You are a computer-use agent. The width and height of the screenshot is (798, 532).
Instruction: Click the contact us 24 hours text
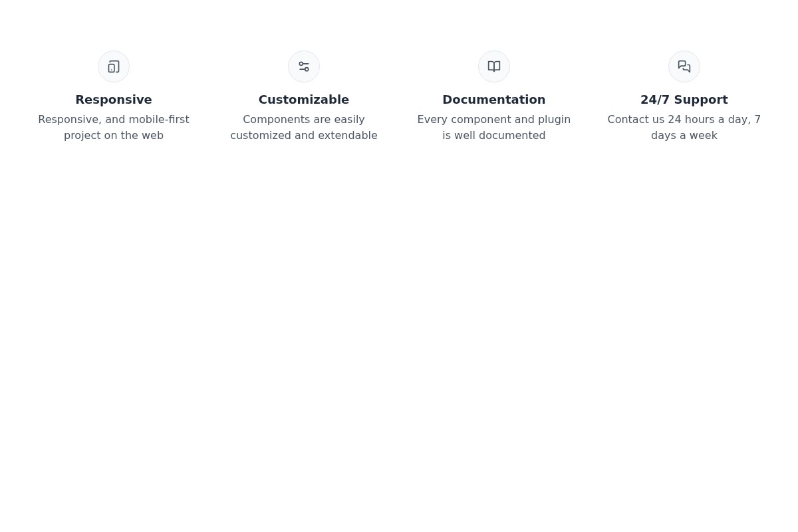(684, 127)
